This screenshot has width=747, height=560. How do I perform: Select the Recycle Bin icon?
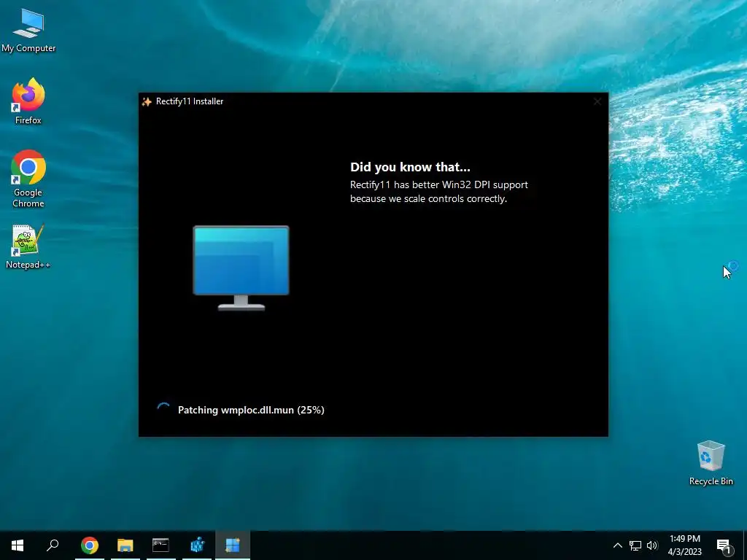tap(711, 463)
